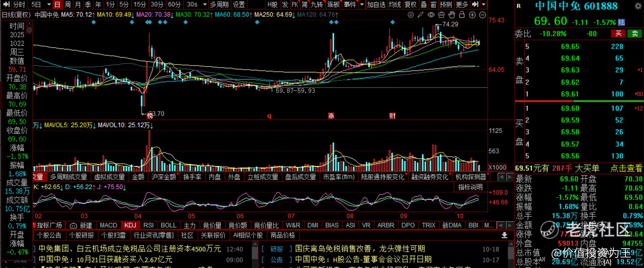Select the KDJ indicator tab
Screen dimensions: 644x268
[x=130, y=225]
